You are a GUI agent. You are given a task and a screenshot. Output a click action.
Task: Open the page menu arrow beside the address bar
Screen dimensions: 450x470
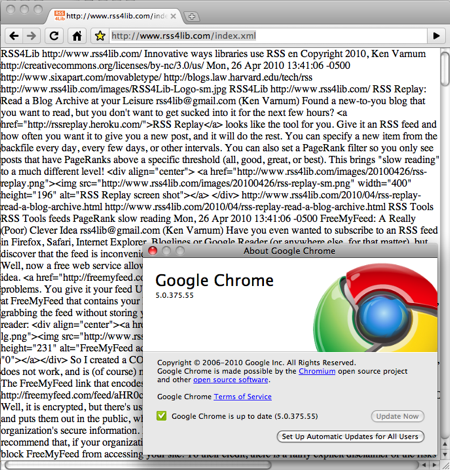pos(436,36)
